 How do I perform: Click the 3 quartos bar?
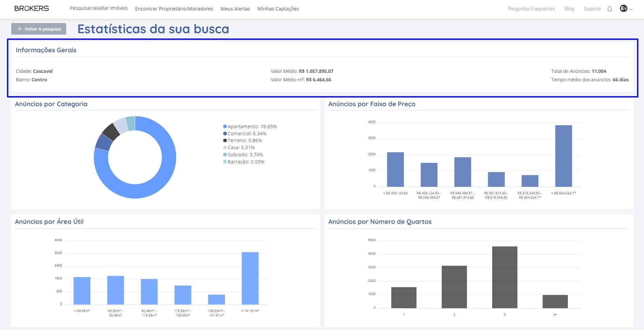click(505, 277)
